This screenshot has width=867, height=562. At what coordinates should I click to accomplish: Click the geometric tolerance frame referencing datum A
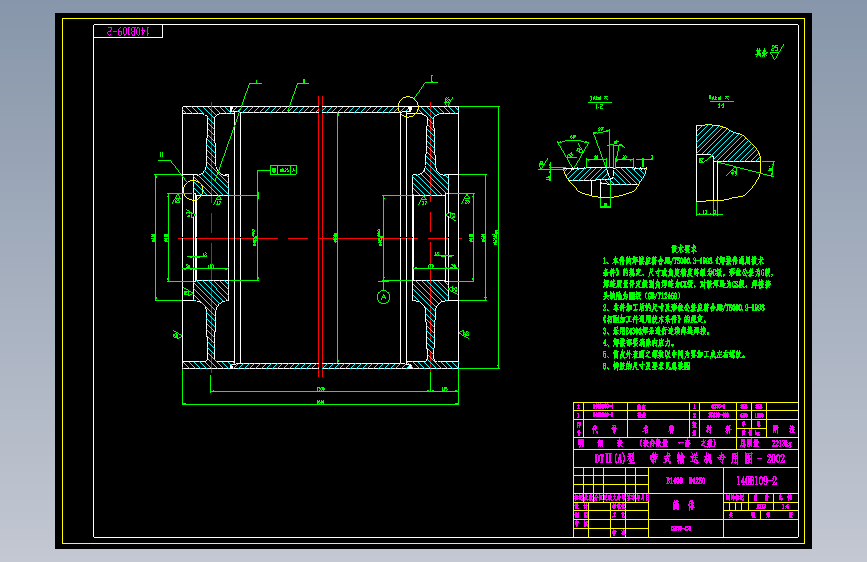[x=283, y=170]
